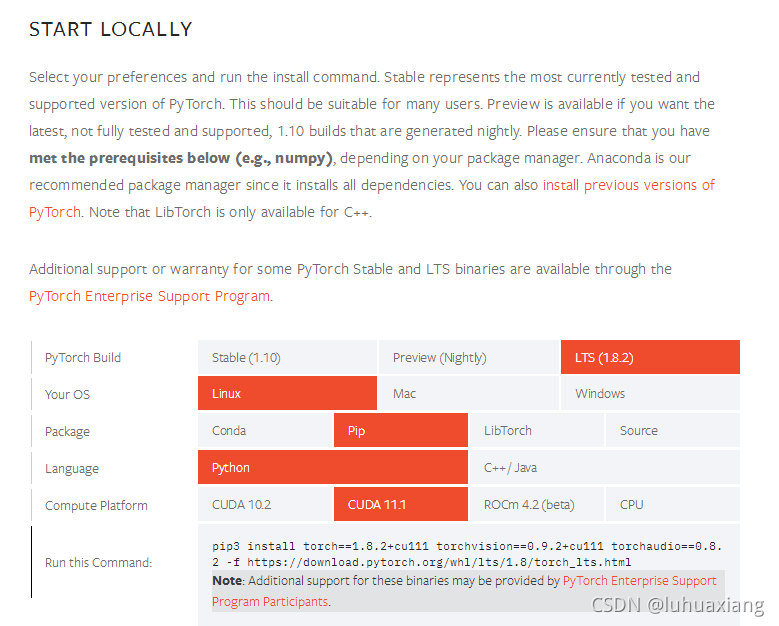Select CUDA 11.1 compute platform

[400, 504]
